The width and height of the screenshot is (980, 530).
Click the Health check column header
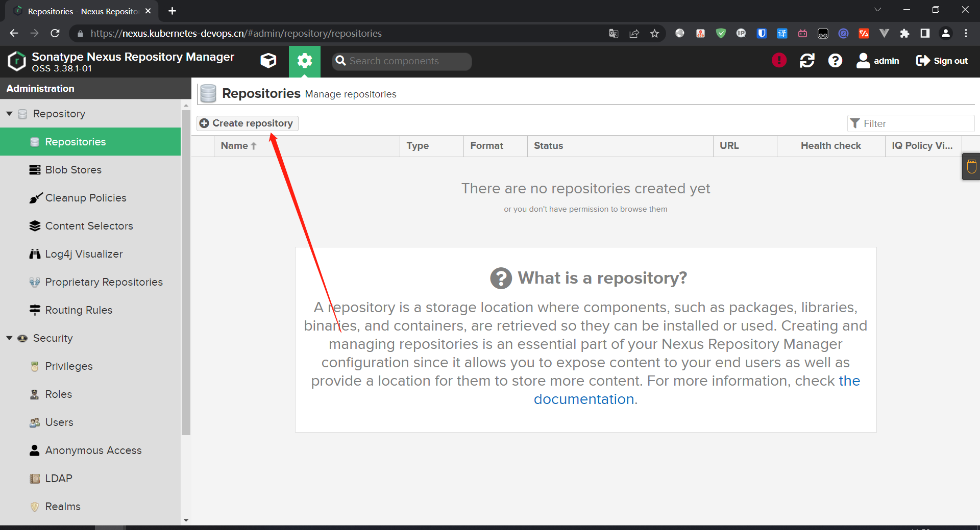point(831,146)
